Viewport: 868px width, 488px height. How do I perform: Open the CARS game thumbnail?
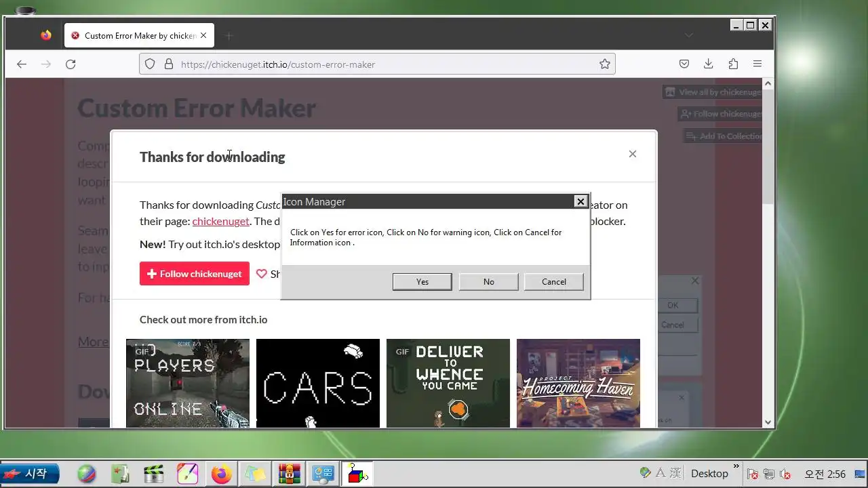click(x=318, y=383)
